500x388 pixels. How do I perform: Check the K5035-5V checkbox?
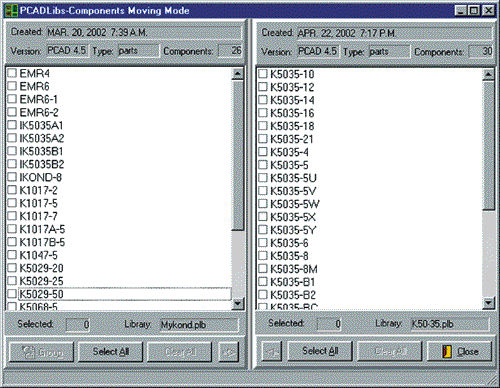(x=263, y=191)
